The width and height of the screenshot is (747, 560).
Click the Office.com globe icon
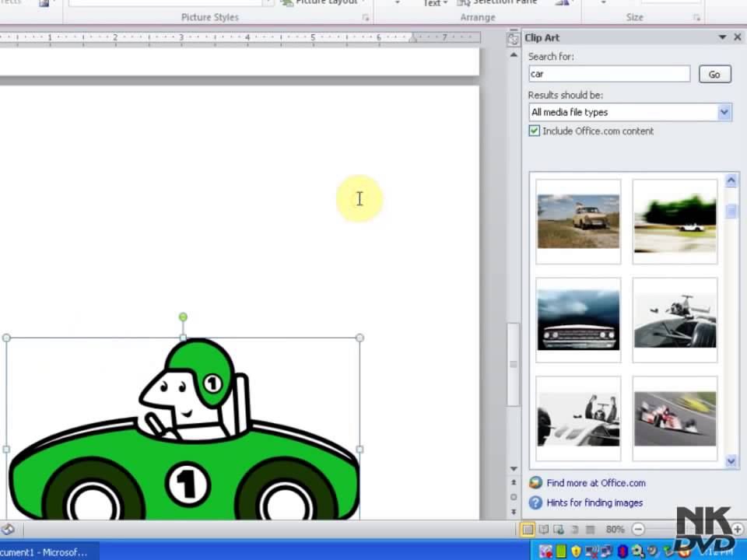[x=535, y=483]
